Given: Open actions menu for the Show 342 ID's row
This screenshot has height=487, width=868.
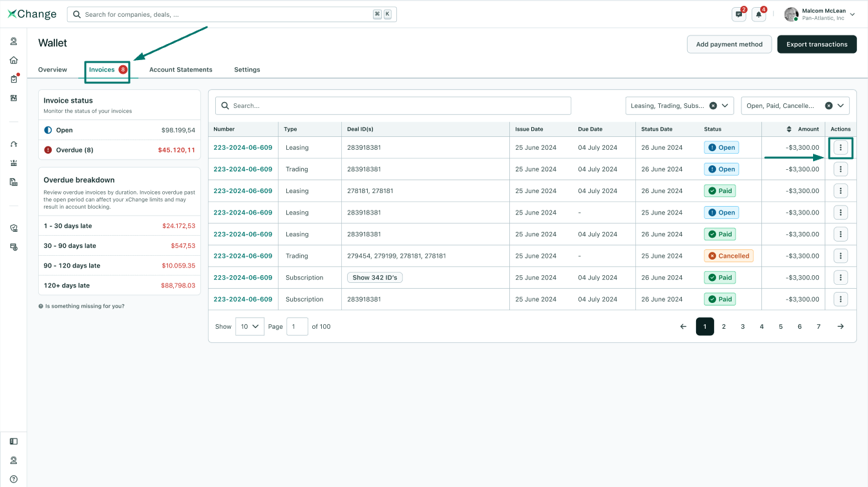Looking at the screenshot, I should click(x=840, y=278).
